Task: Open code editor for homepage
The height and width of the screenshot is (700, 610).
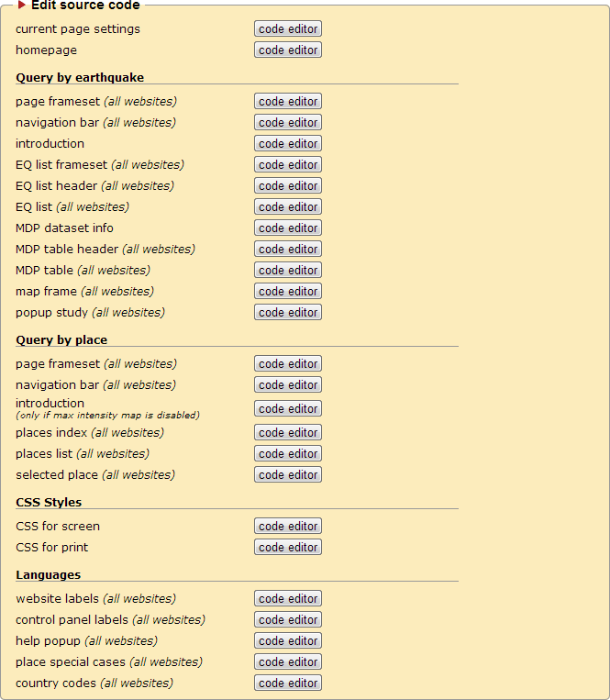Action: pyautogui.click(x=288, y=50)
